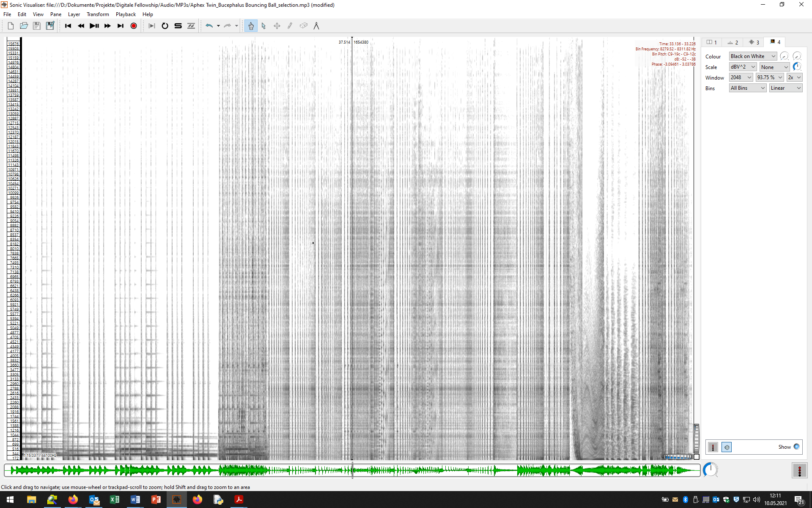The width and height of the screenshot is (812, 508).
Task: Enable the Solo toolbar icon
Action: [178, 25]
